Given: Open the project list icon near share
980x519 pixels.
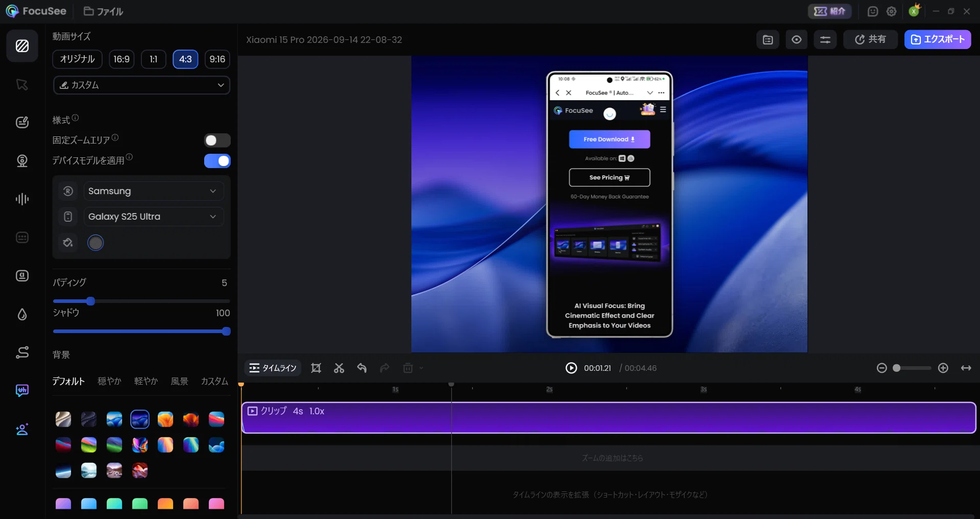Looking at the screenshot, I should 768,39.
